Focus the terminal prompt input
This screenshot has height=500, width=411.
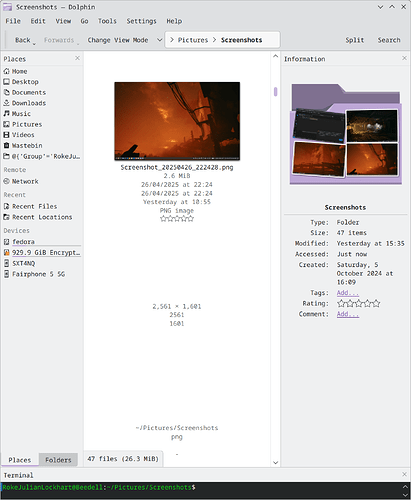(201, 490)
